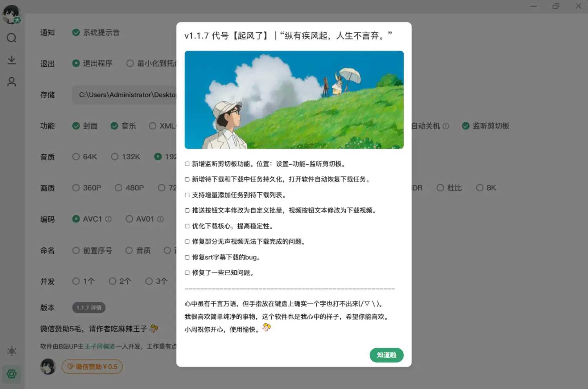Click the 小周祝你开心，使用愉快 message
The width and height of the screenshot is (588, 389).
pyautogui.click(x=222, y=329)
